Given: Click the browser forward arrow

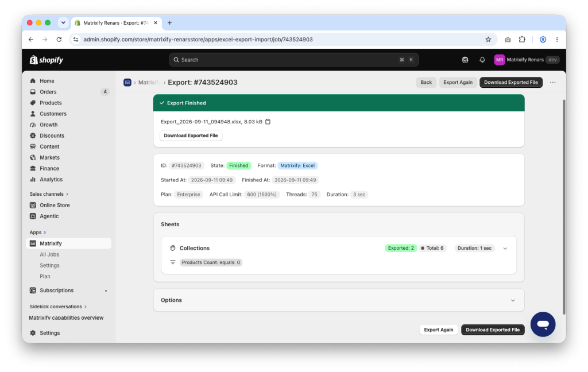Looking at the screenshot, I should click(45, 40).
